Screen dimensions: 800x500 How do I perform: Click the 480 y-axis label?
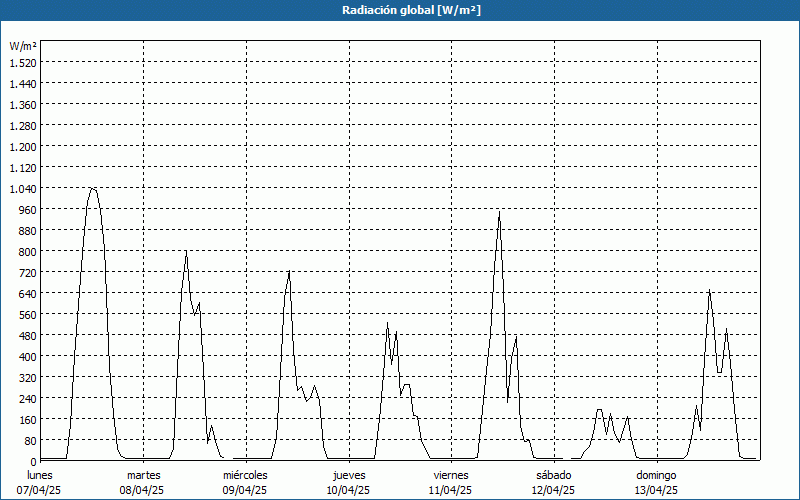(x=28, y=335)
